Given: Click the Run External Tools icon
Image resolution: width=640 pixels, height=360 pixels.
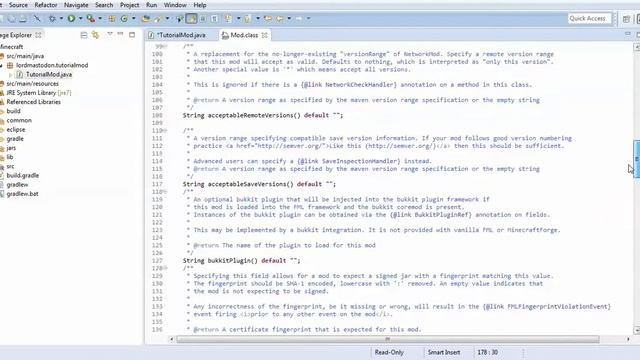Looking at the screenshot, I should pos(91,18).
